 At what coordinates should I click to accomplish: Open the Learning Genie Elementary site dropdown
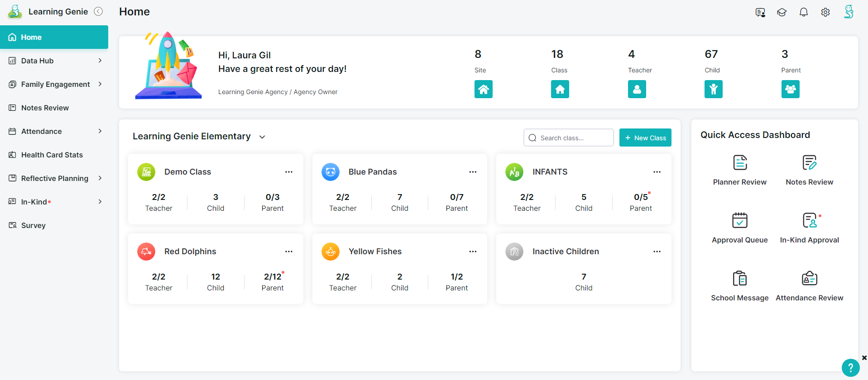tap(262, 137)
